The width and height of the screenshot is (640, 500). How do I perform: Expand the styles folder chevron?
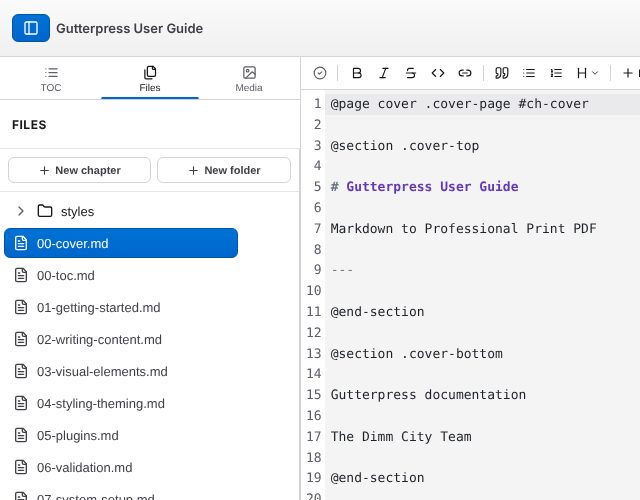point(21,211)
